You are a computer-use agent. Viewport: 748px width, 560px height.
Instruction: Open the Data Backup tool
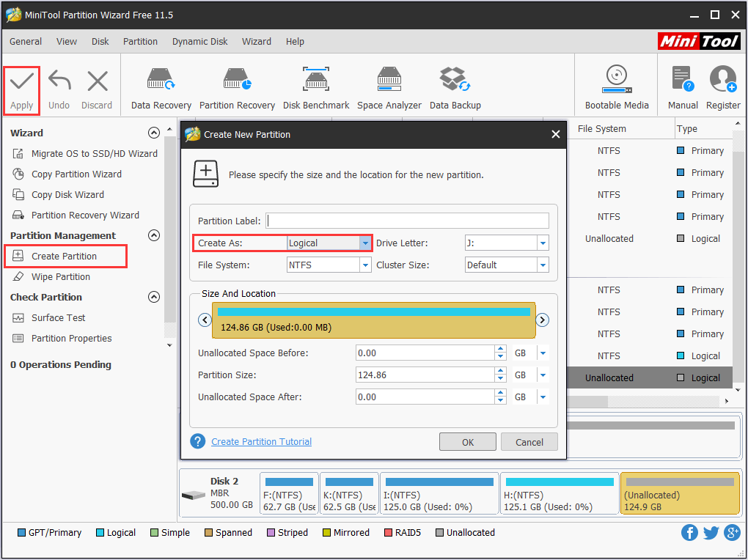coord(455,89)
